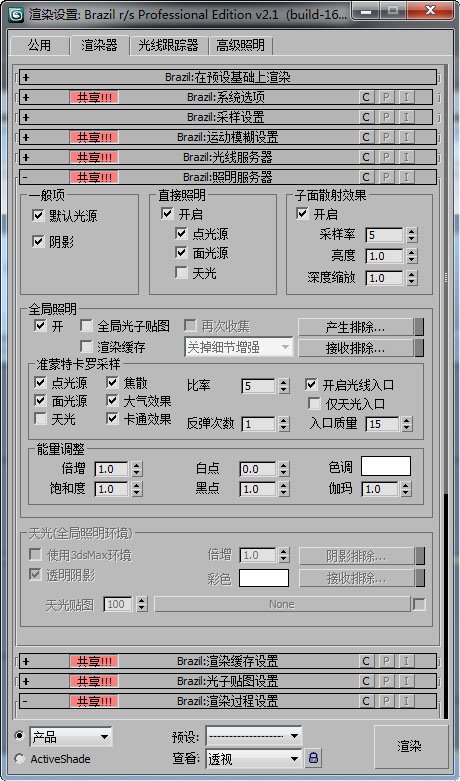Viewport: 460px width, 781px height.
Task: Click the C button on 光线服务器 rollout
Action: click(366, 157)
